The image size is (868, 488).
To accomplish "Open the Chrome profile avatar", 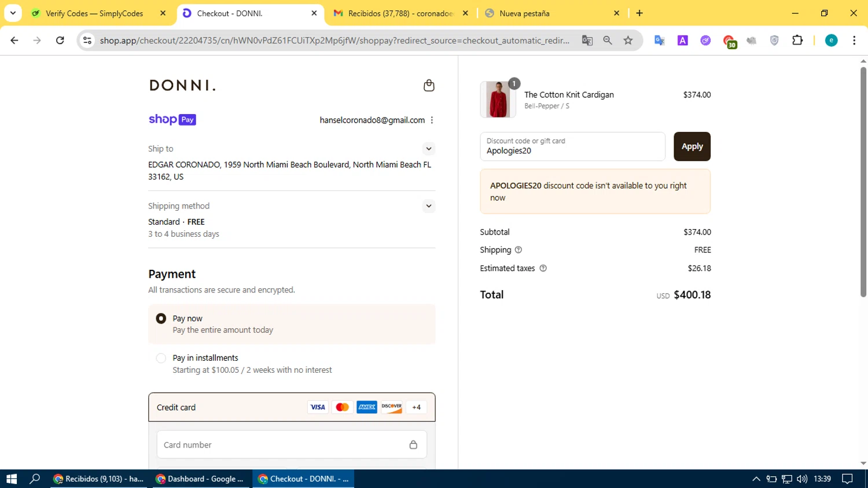I will pyautogui.click(x=831, y=41).
